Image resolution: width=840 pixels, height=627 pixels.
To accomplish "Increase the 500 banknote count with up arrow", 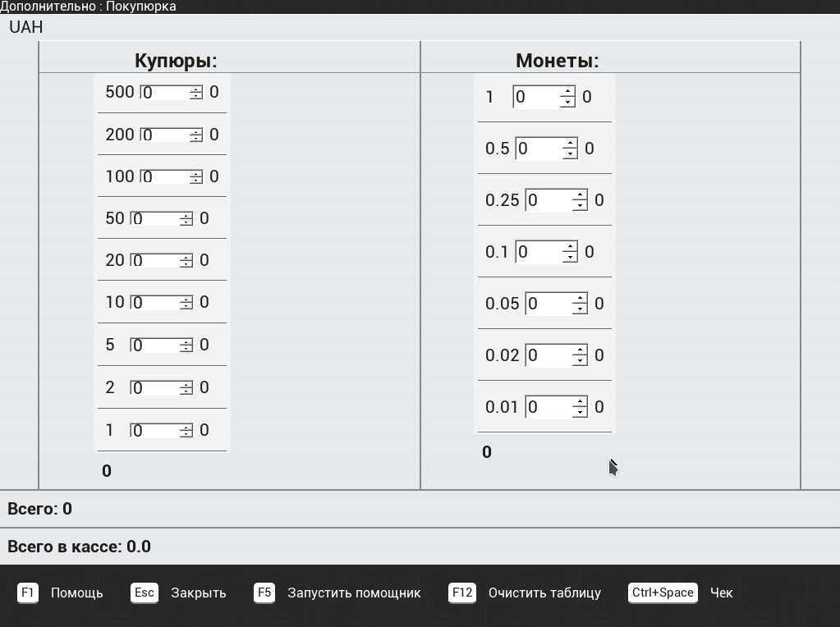I will (196, 89).
